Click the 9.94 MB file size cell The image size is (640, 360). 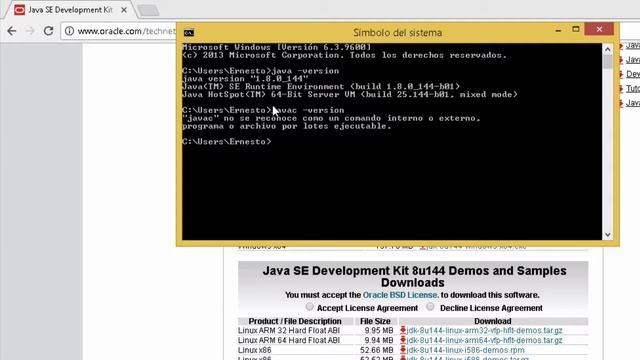[379, 340]
